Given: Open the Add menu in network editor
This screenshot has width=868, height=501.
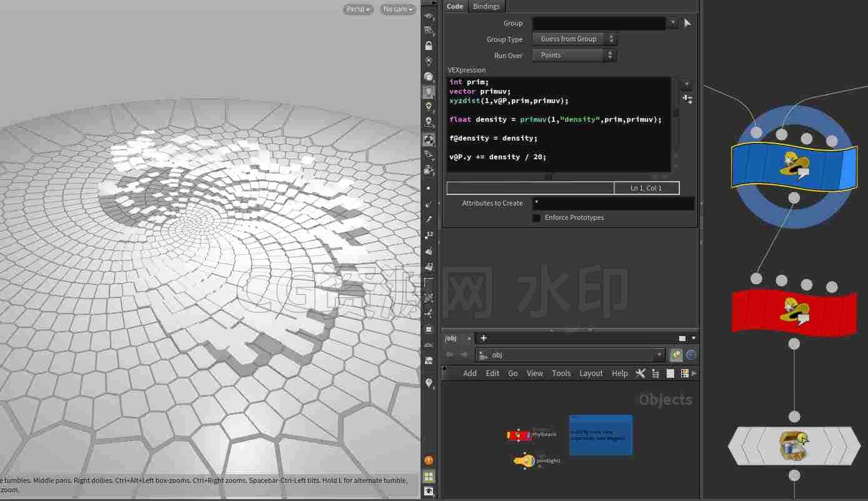Looking at the screenshot, I should [470, 373].
